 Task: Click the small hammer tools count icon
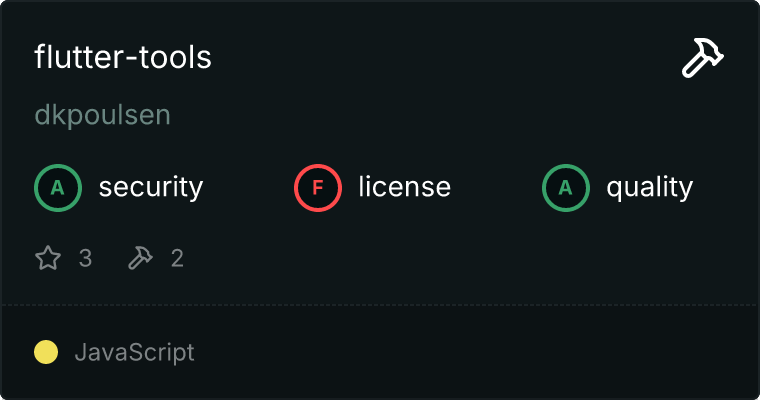tap(139, 259)
